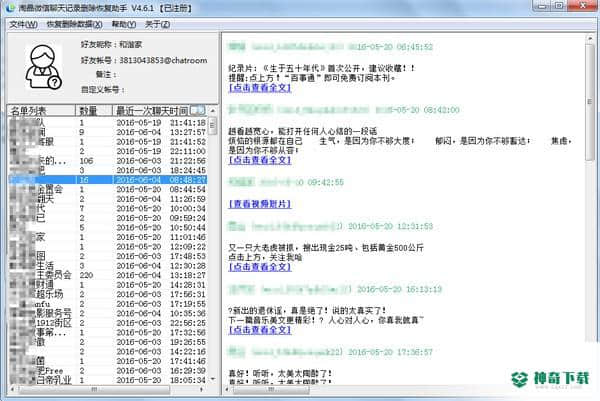Select the row dated 2016-05-20 10:00:34

[x=108, y=209]
